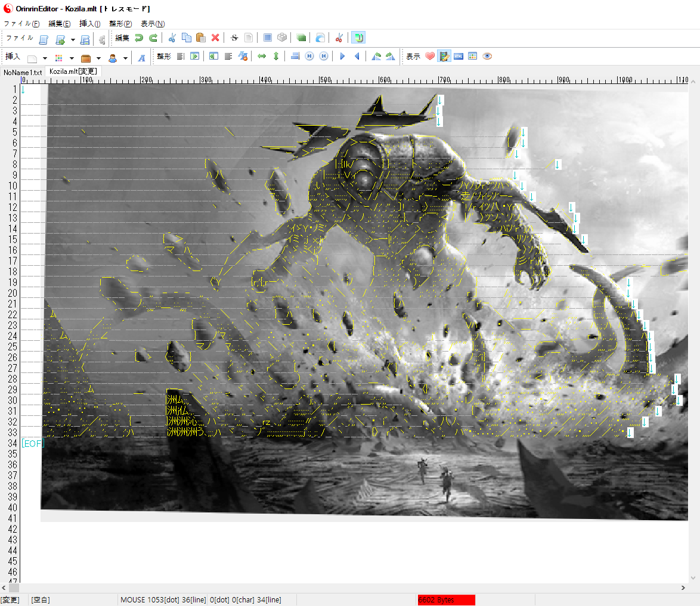Image resolution: width=700 pixels, height=606 pixels.
Task: Expand the person icon insert dropdown arrow
Action: [125, 58]
